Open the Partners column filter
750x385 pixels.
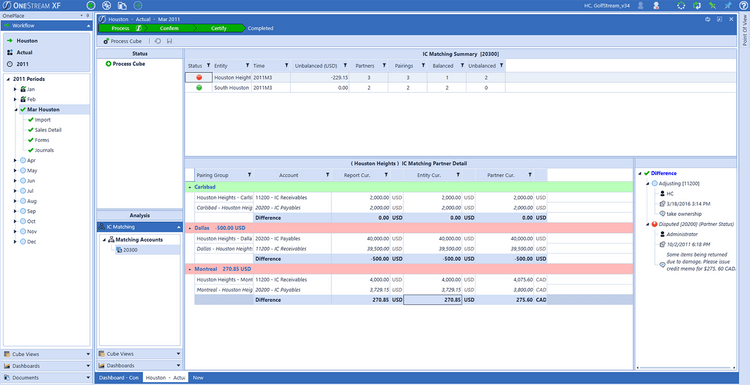point(384,66)
